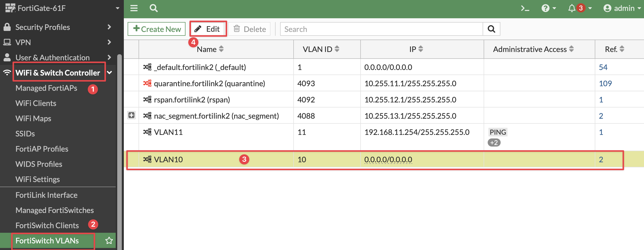Click into the Search input field
The image size is (644, 250).
point(381,29)
